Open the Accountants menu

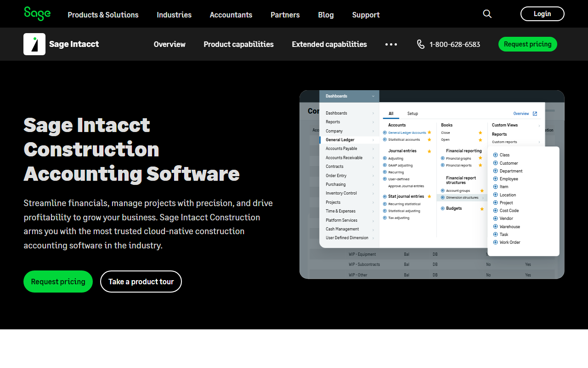coord(231,15)
